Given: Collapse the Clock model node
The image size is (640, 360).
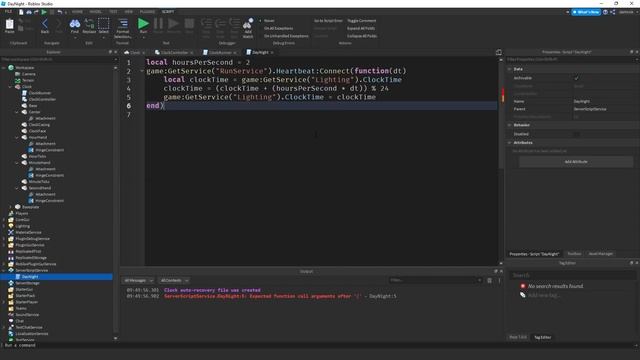Looking at the screenshot, I should [11, 87].
